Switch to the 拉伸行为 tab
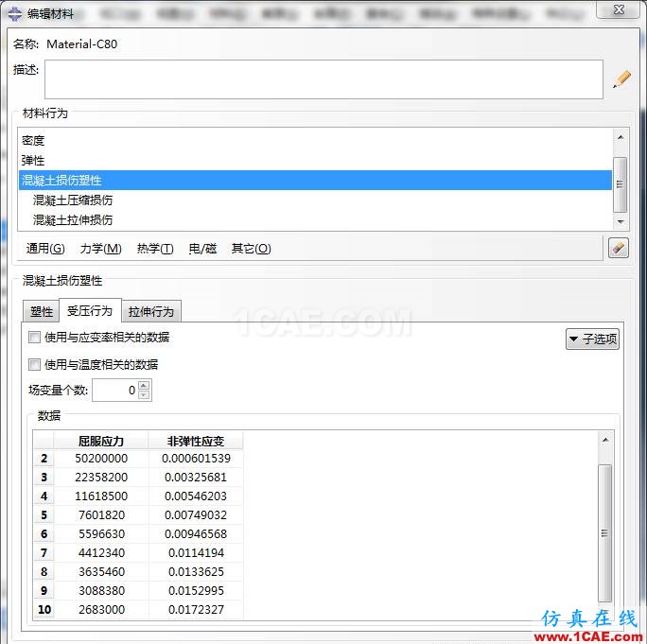Viewport: 647px width, 644px height. click(x=151, y=311)
